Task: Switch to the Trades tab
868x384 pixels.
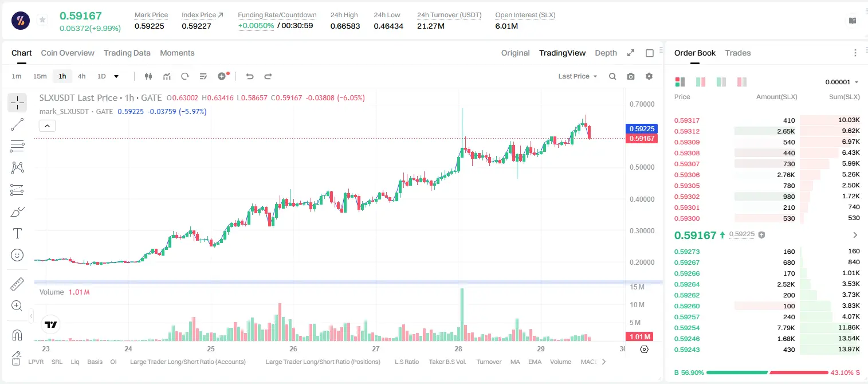Action: (x=738, y=53)
